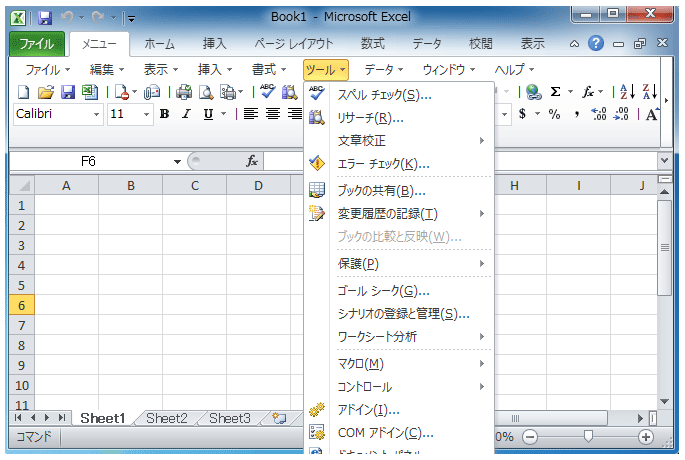The image size is (685, 460).
Task: Switch to the ホーム ribbon tab
Action: click(159, 44)
